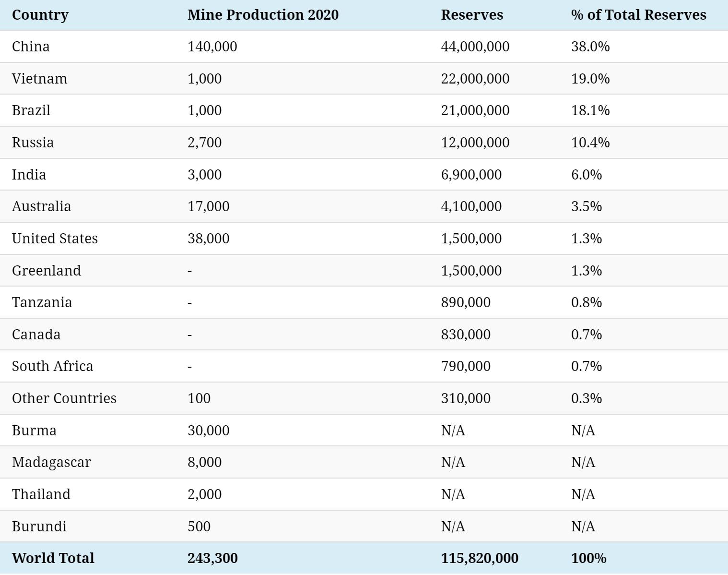Click Madagascar's production value 8,000
Viewport: 728px width, 575px height.
(x=205, y=462)
